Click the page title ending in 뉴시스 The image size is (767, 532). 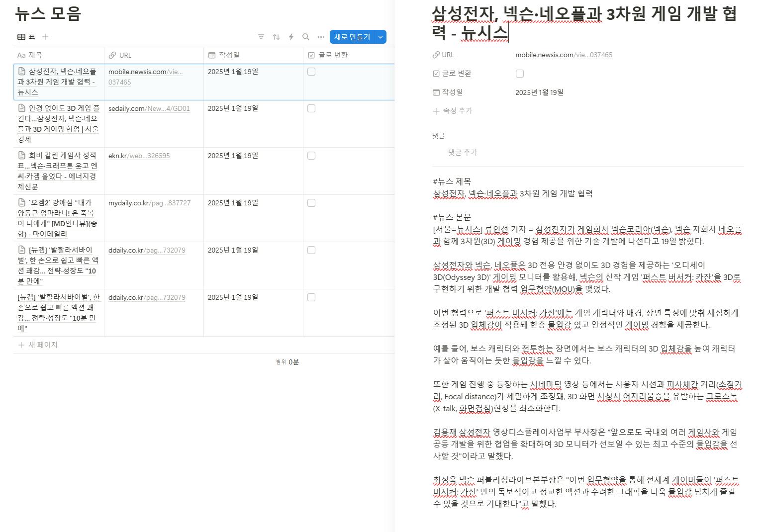point(584,23)
